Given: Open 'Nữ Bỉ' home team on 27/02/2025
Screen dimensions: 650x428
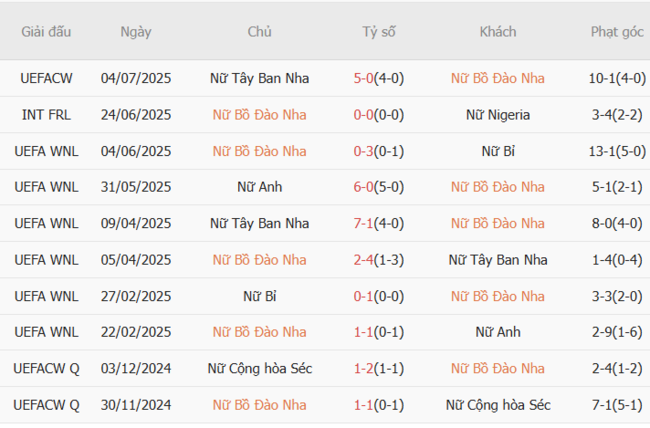Looking at the screenshot, I should [260, 296].
